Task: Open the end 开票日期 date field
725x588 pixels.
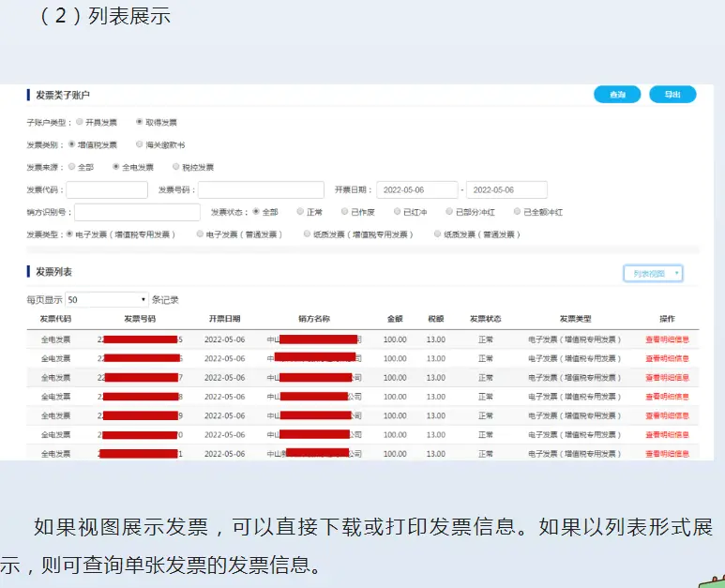Action: (506, 190)
